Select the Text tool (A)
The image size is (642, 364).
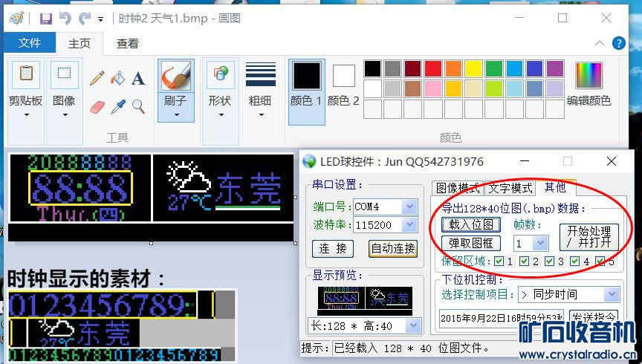[x=138, y=78]
